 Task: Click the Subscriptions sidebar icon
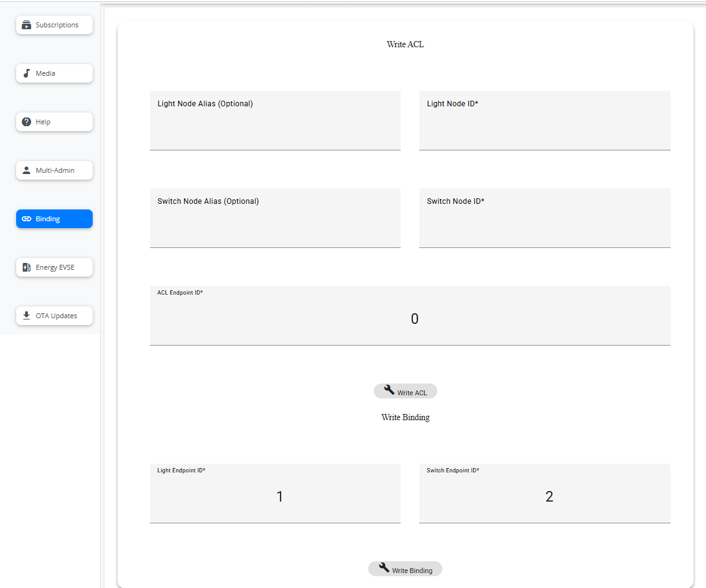[26, 25]
